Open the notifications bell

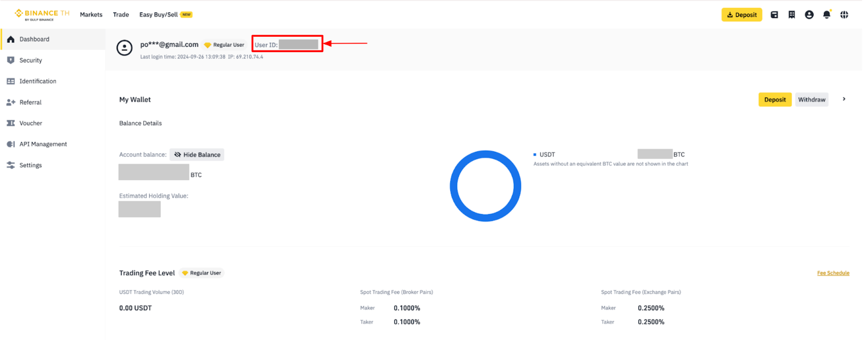point(826,15)
